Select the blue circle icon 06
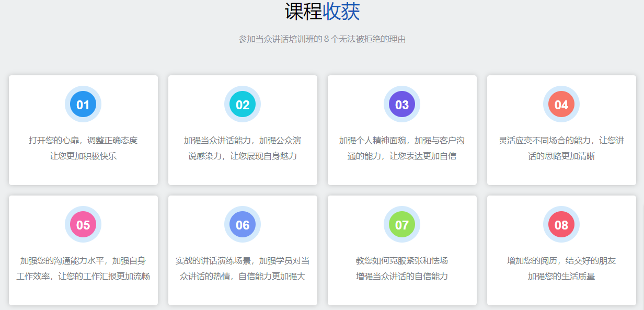 tap(242, 224)
